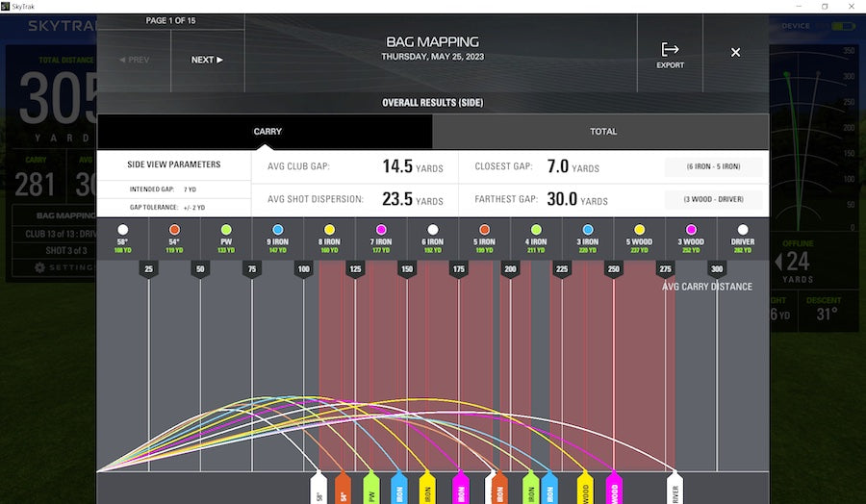Select the 9 Iron blue dot
866x504 pixels.
(x=277, y=230)
